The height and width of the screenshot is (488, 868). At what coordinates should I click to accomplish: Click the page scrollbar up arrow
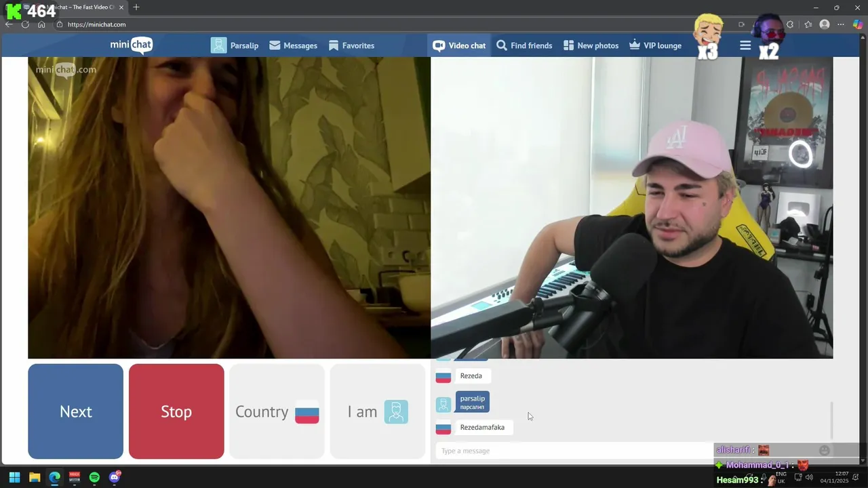click(x=863, y=38)
